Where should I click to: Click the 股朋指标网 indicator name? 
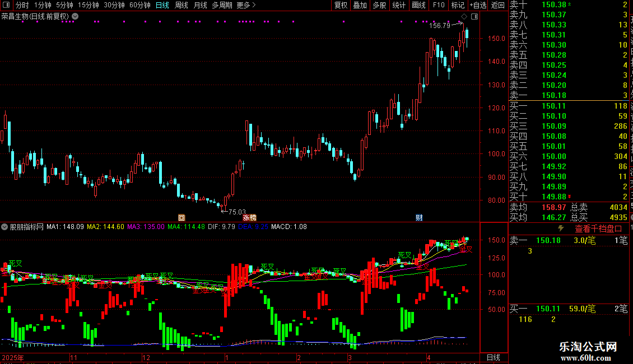(x=27, y=227)
